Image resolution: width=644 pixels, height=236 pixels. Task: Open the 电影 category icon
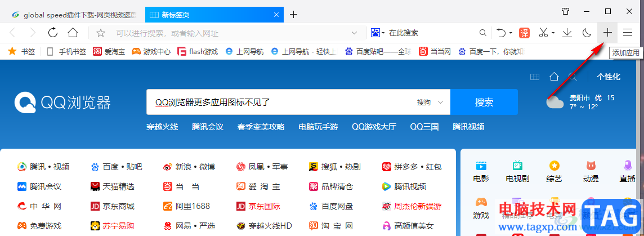tap(481, 171)
